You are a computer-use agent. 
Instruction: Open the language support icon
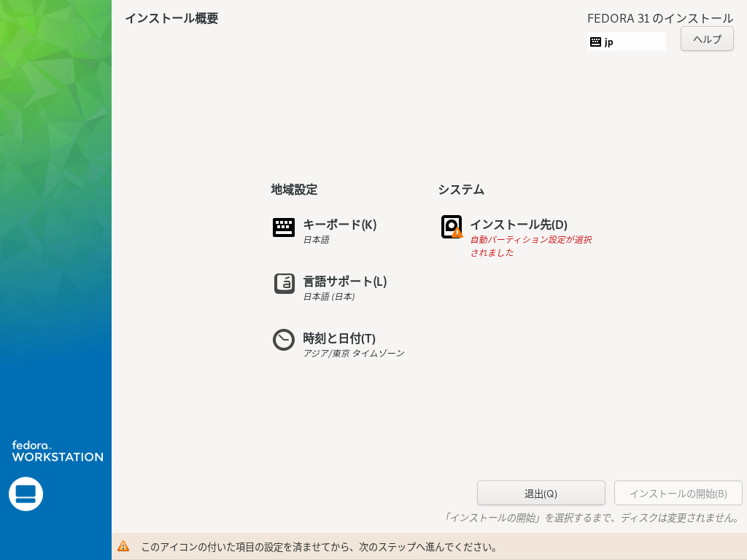[284, 284]
